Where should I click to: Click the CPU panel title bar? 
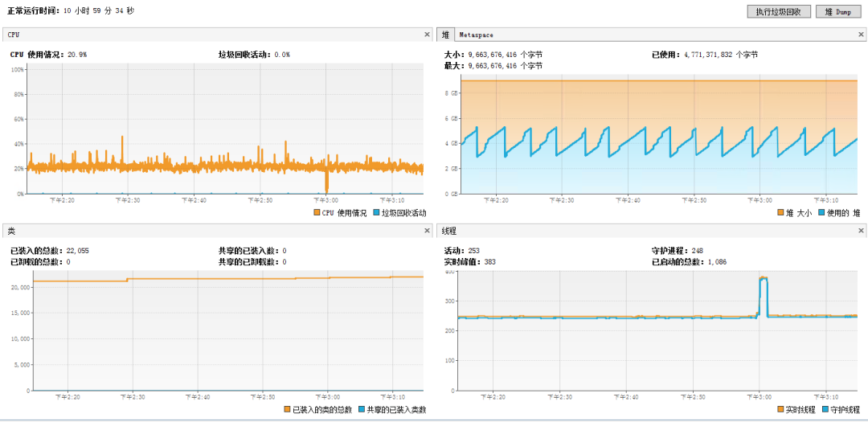pyautogui.click(x=217, y=35)
